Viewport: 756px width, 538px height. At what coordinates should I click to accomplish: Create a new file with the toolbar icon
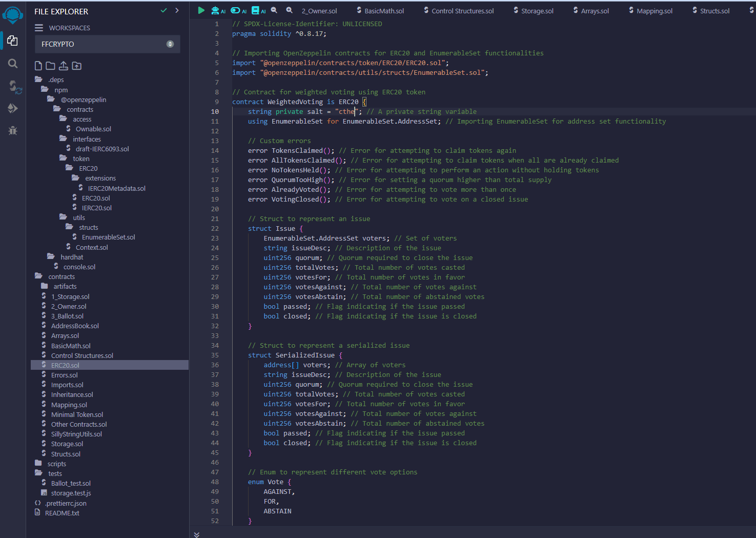38,66
